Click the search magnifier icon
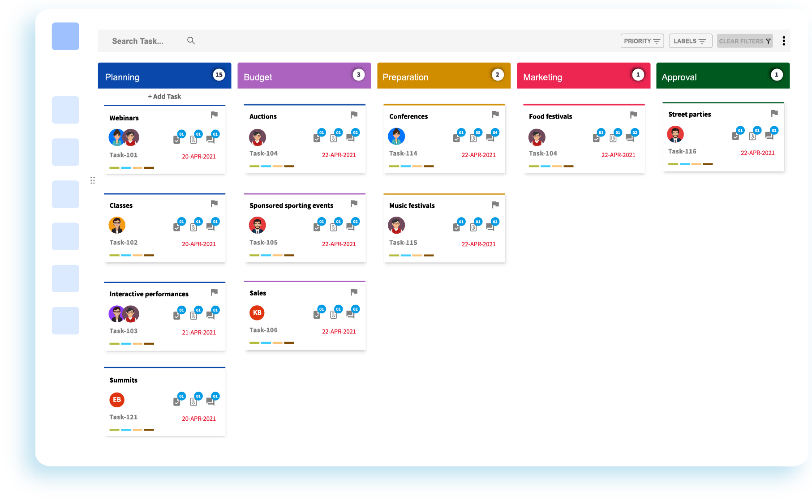 [191, 41]
